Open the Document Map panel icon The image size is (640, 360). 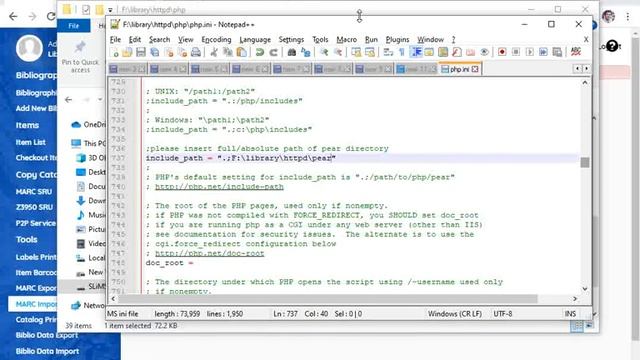click(443, 52)
